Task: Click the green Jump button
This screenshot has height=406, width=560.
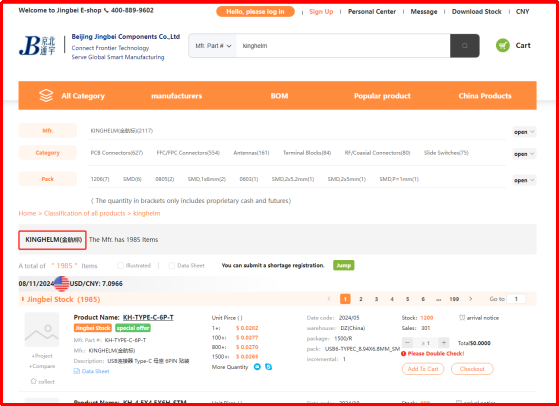Action: click(x=344, y=265)
